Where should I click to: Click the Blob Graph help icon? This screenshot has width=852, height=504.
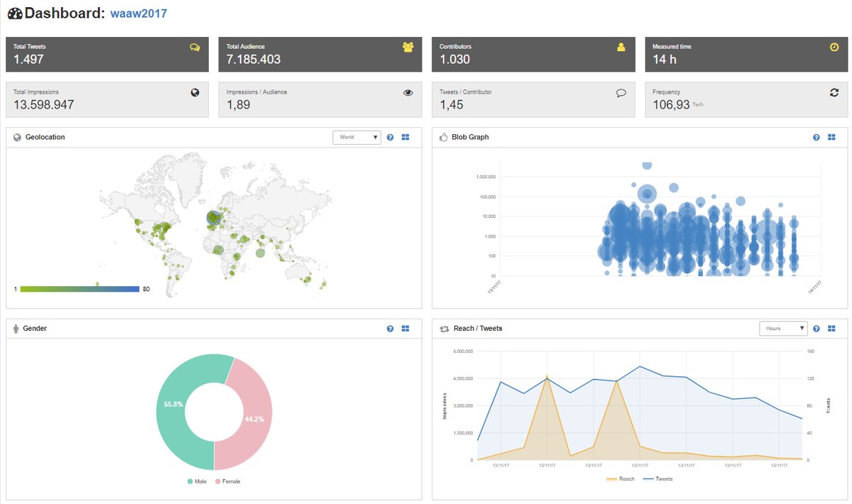(816, 137)
